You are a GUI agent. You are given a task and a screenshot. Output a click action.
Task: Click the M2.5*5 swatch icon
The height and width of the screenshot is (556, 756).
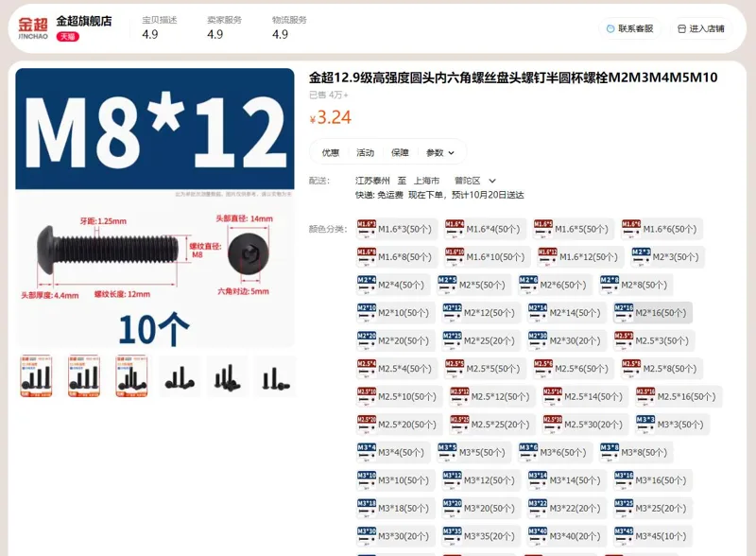tap(455, 369)
